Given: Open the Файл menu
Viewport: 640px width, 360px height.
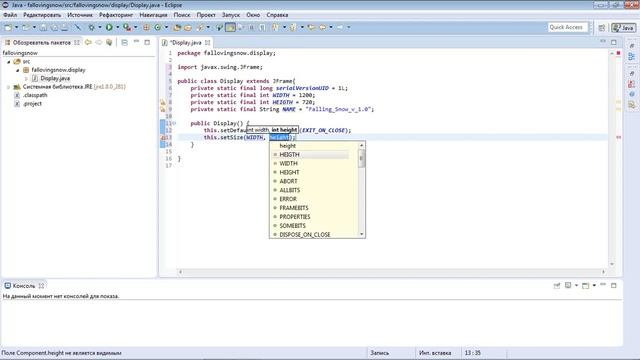Looking at the screenshot, I should click(10, 15).
